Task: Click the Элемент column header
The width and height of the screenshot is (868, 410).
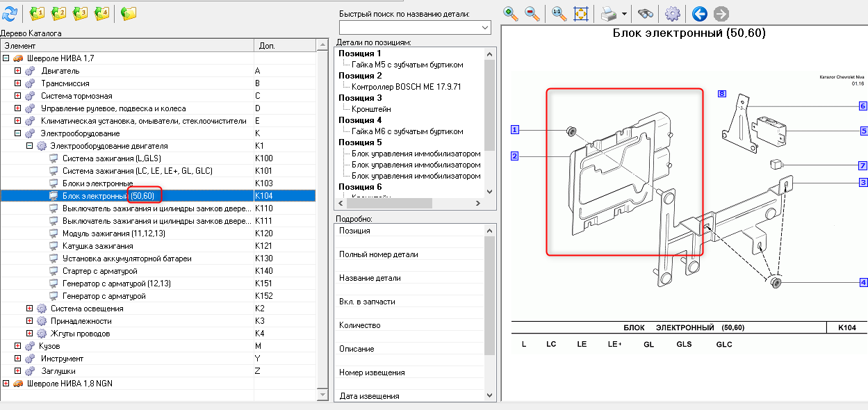Action: [127, 45]
